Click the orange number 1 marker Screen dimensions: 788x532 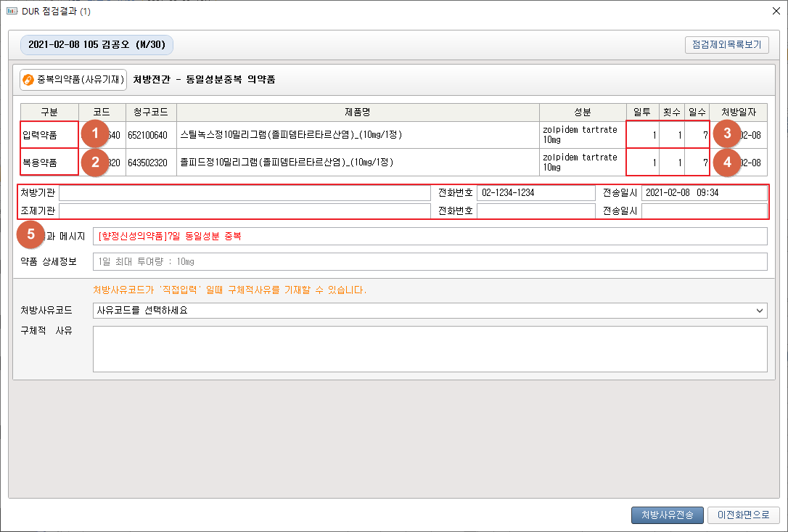coord(95,134)
